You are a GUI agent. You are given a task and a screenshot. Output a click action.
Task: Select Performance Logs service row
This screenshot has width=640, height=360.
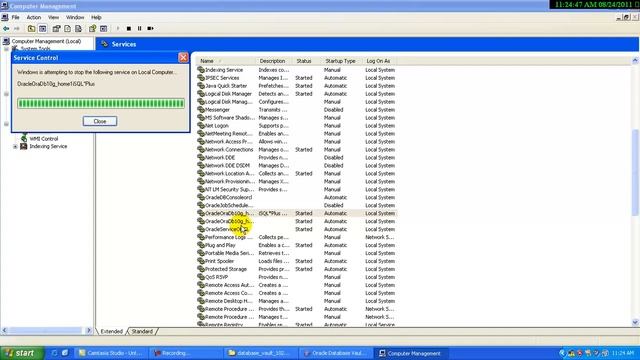[x=296, y=237]
